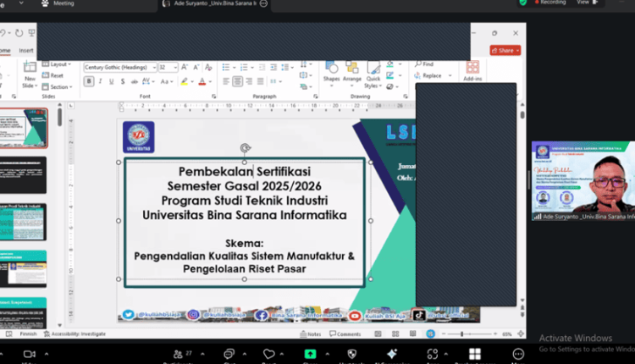
Task: Click the red font color swatch
Action: click(202, 81)
